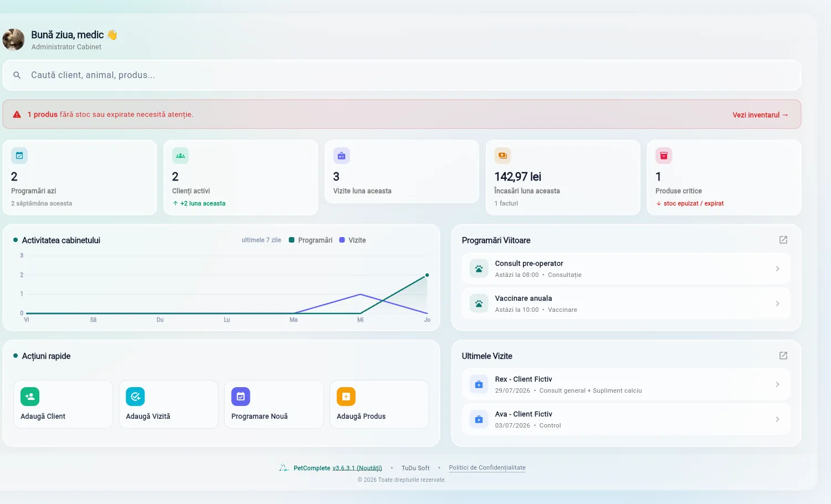The width and height of the screenshot is (831, 504).
Task: Open the v3.6.3.1 (Noutăți) release notes link
Action: point(357,468)
